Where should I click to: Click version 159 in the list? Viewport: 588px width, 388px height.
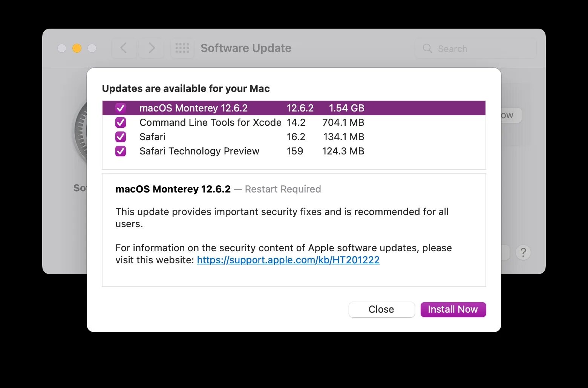click(295, 151)
